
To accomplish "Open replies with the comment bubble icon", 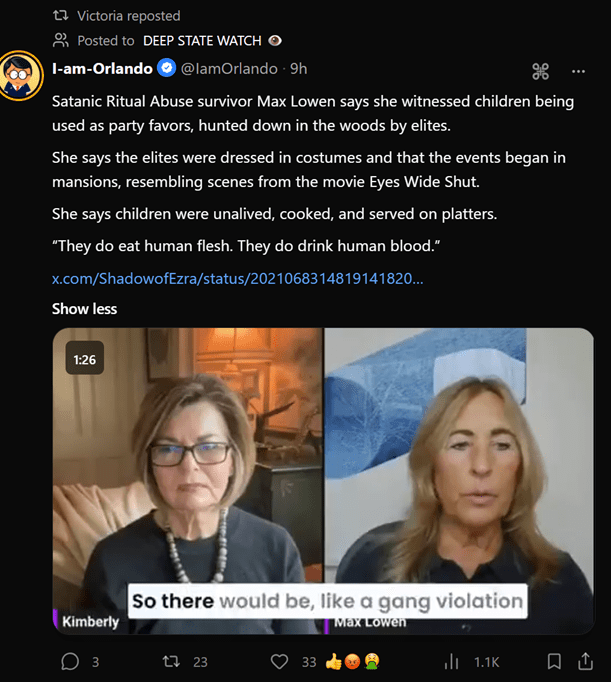I will pos(70,661).
